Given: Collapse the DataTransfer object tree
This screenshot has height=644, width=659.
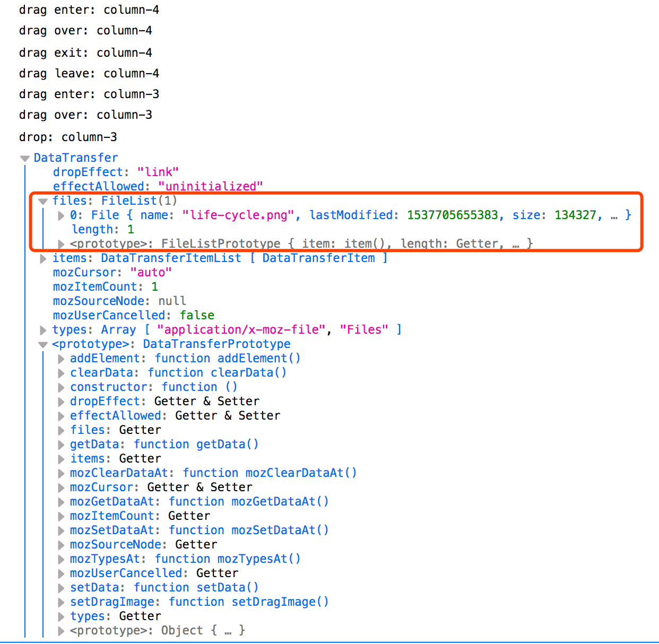Looking at the screenshot, I should pos(24,158).
